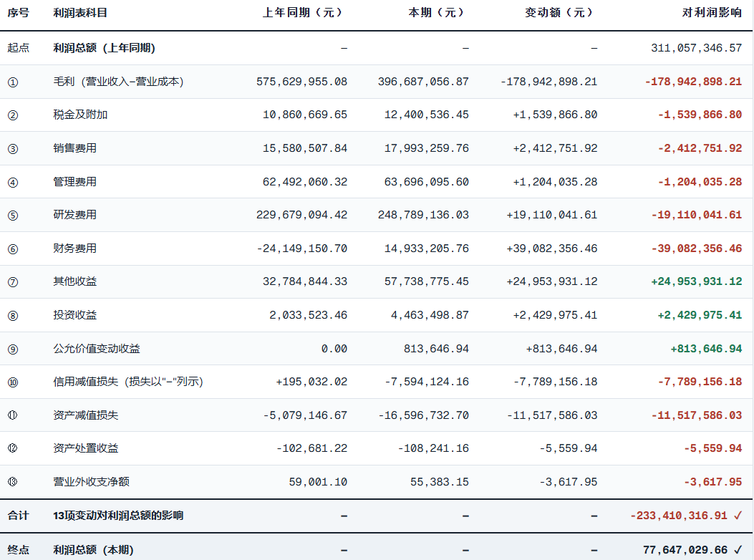Click the 对利润影响 column header

tap(712, 13)
